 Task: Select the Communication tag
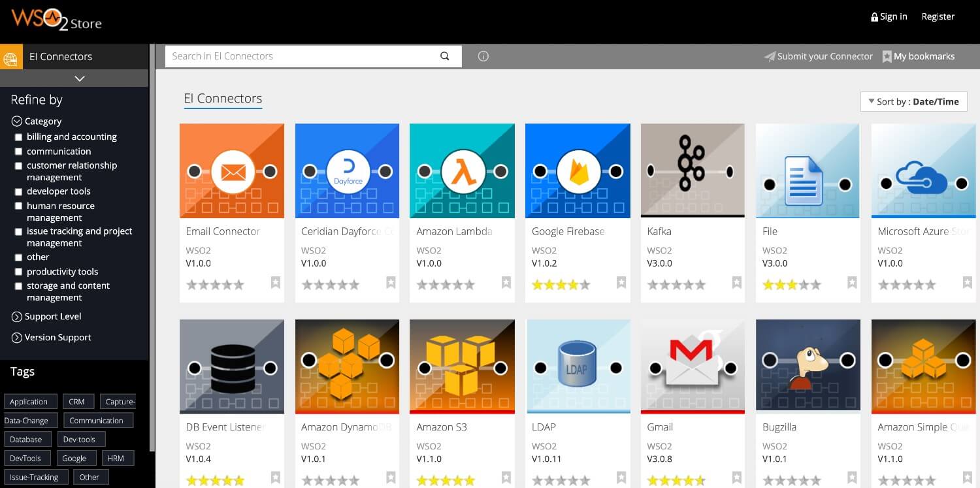[x=98, y=421]
